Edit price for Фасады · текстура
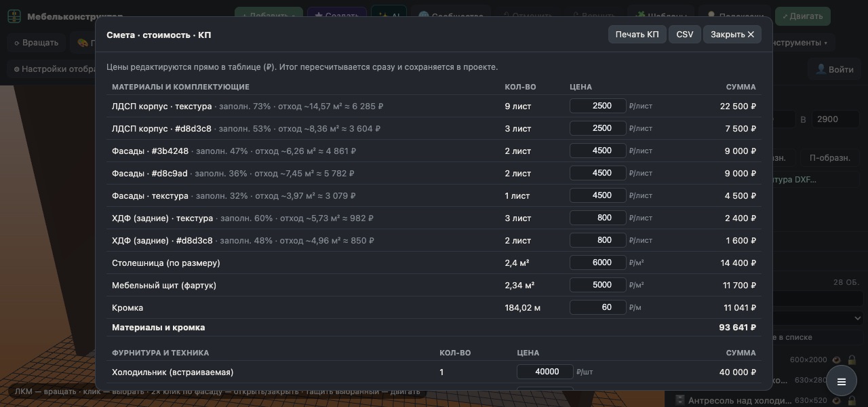This screenshot has width=868, height=407. [597, 195]
